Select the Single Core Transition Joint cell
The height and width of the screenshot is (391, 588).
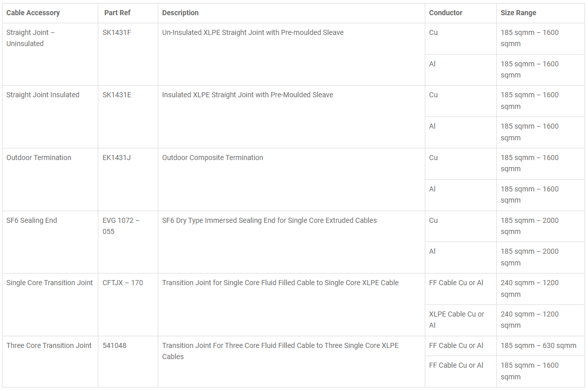tap(50, 283)
